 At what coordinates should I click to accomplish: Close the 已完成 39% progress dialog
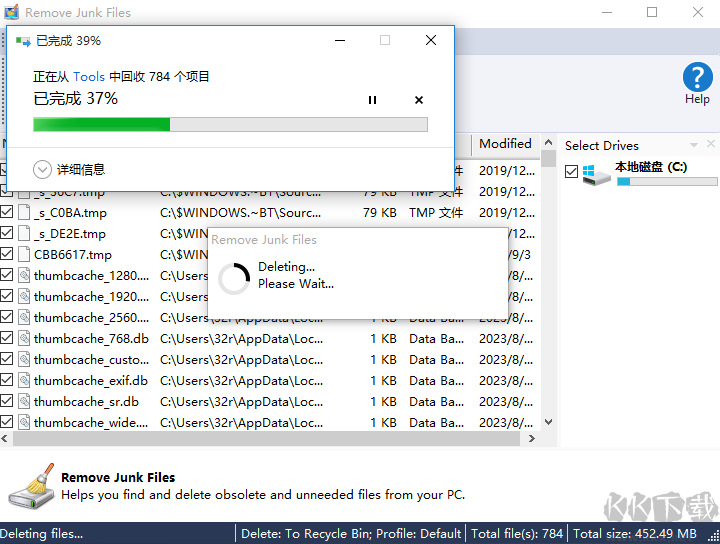point(431,40)
